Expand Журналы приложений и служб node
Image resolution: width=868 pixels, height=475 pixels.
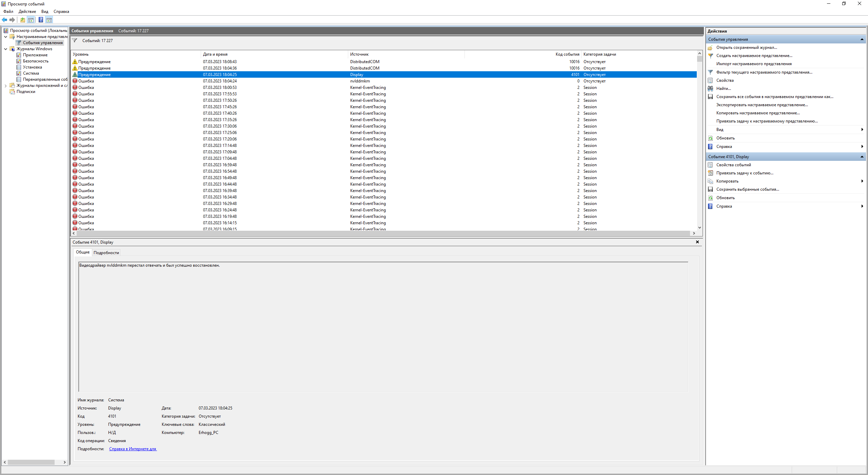point(5,85)
